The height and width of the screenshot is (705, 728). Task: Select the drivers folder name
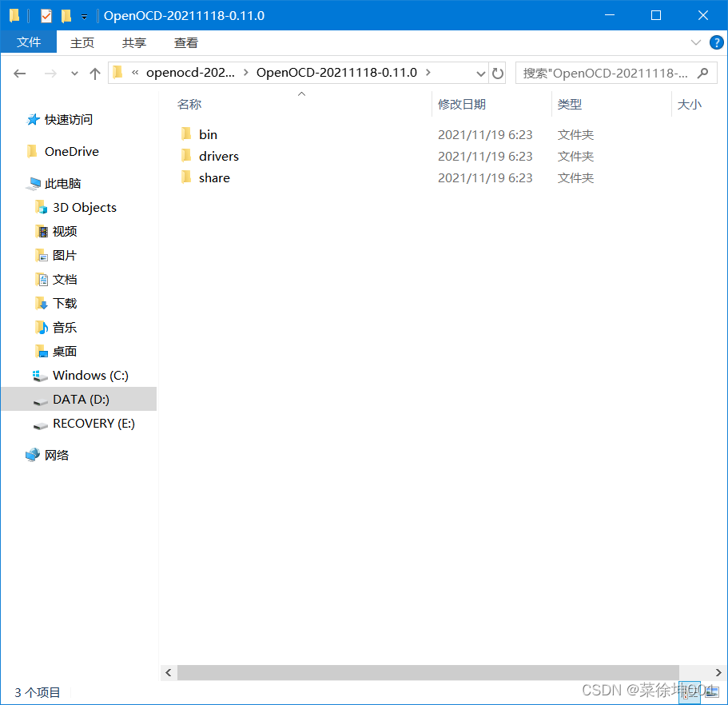[x=219, y=157]
